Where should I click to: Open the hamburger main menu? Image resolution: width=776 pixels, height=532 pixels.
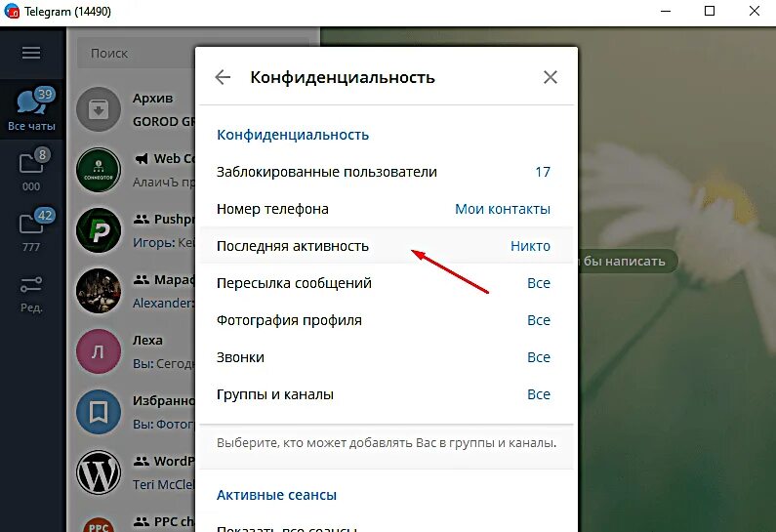31,53
